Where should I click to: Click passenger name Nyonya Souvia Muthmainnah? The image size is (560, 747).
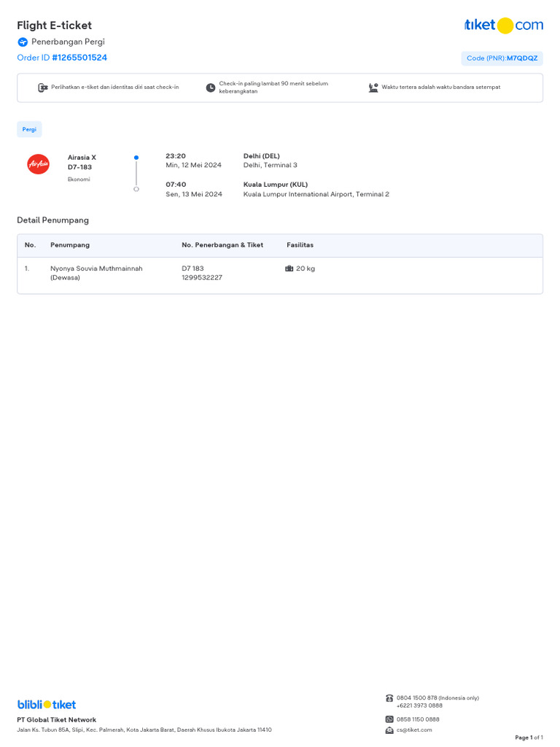[97, 268]
